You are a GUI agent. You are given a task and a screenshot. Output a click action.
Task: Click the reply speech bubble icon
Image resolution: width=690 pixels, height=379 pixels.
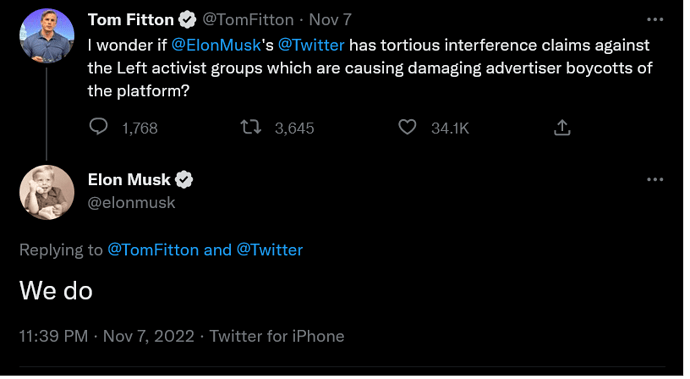point(99,127)
